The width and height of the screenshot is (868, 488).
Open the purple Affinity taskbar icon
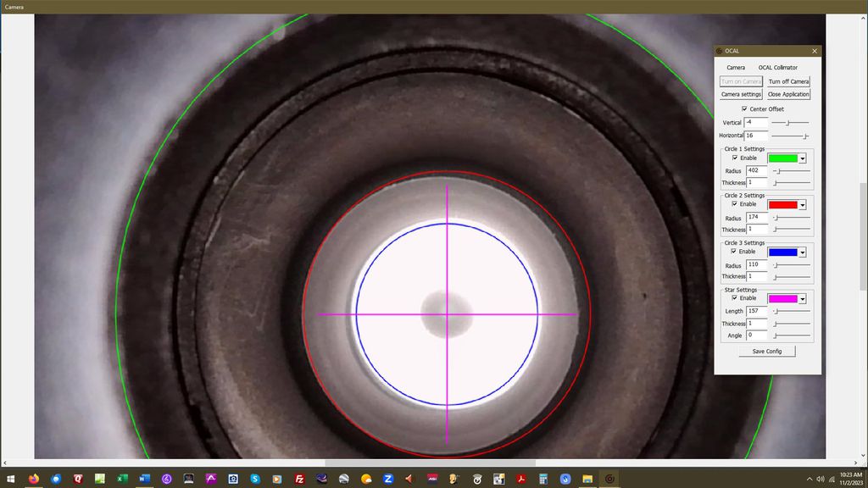(x=211, y=479)
